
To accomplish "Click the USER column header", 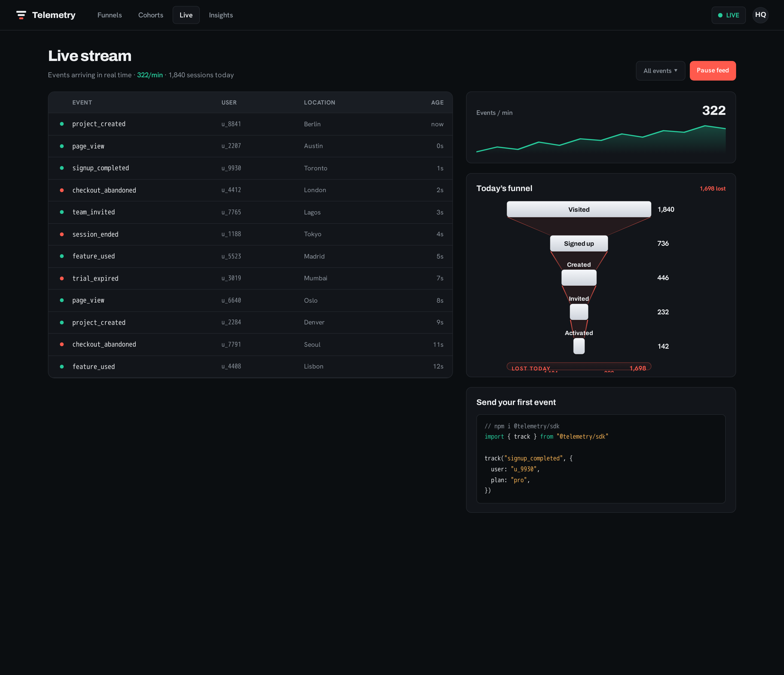I will (229, 103).
